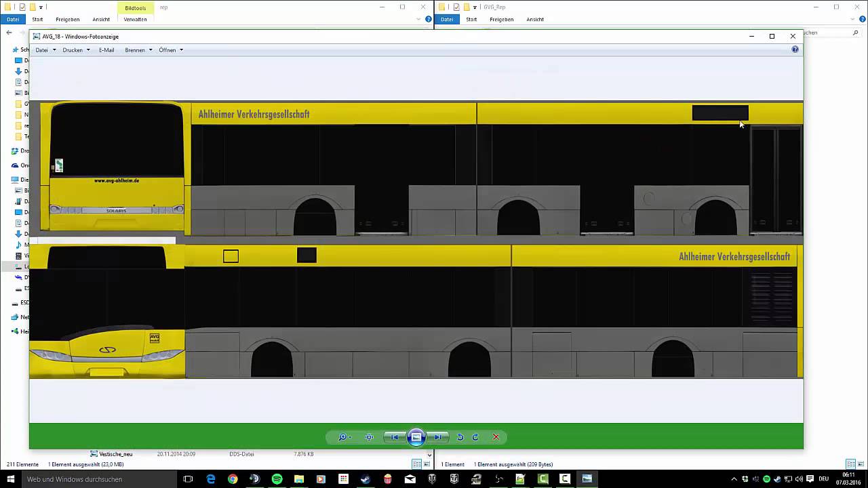Switch GVG_Rep window to large icons view
This screenshot has height=488, width=868.
coord(861,464)
